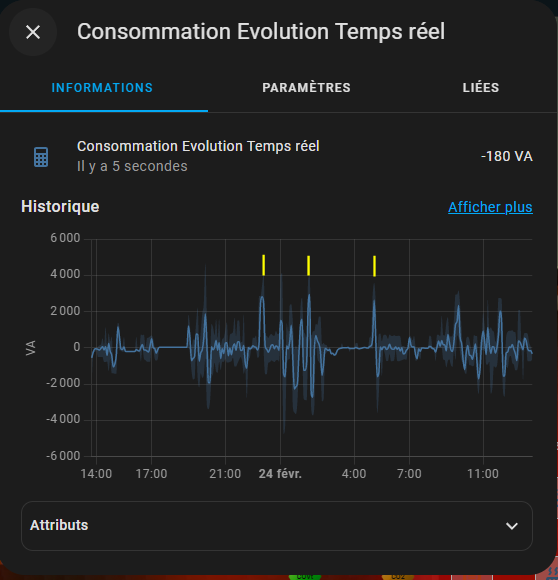Screen dimensions: 558x580
Task: Click the 21:00 time axis label
Action: click(225, 473)
